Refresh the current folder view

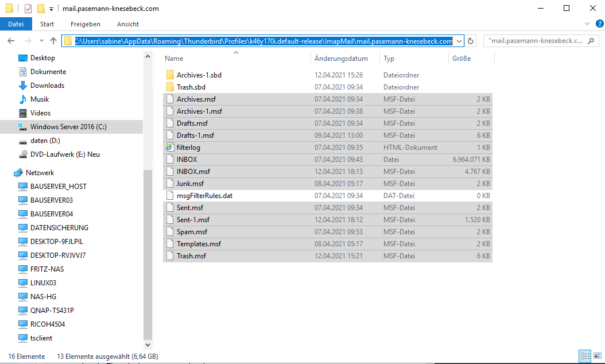[x=471, y=41]
